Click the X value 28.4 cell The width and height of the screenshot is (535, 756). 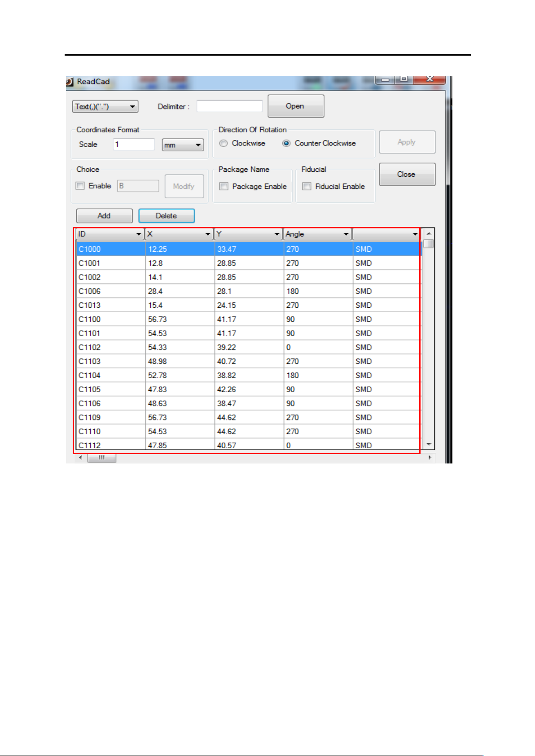(180, 291)
